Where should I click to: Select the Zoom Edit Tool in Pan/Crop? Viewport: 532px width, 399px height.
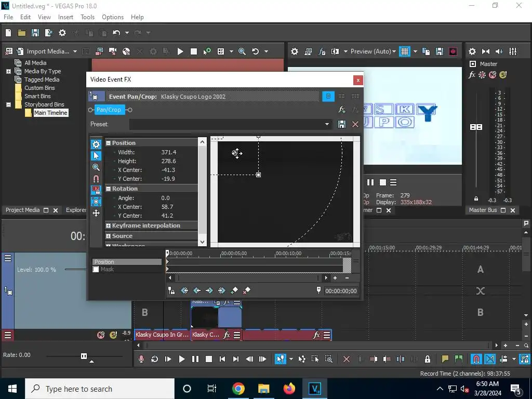coord(96,167)
